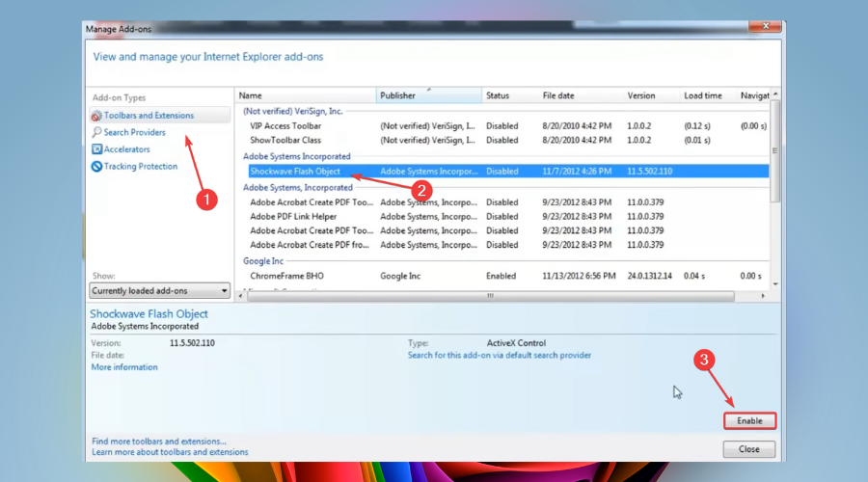Select Tracking Protection add-on type
This screenshot has width=868, height=482.
(x=141, y=166)
